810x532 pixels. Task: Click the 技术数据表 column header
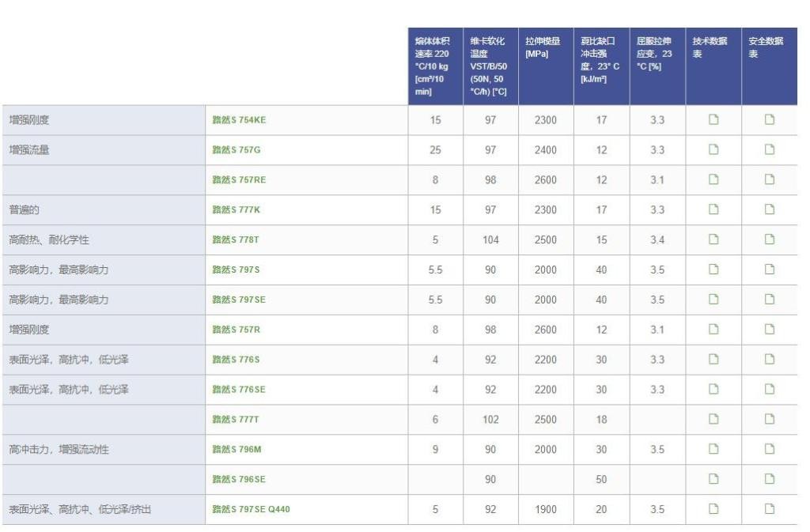coord(712,47)
